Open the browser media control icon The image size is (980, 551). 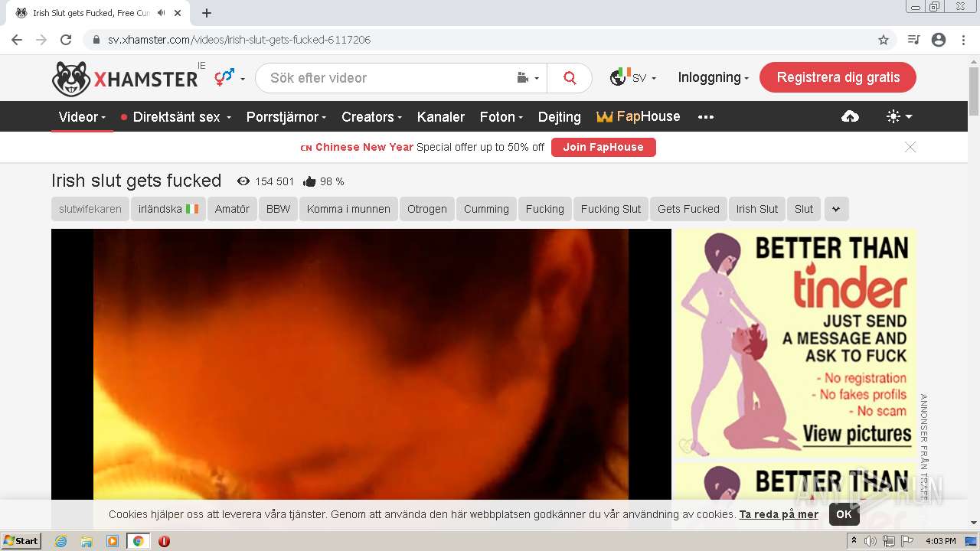[x=913, y=40]
